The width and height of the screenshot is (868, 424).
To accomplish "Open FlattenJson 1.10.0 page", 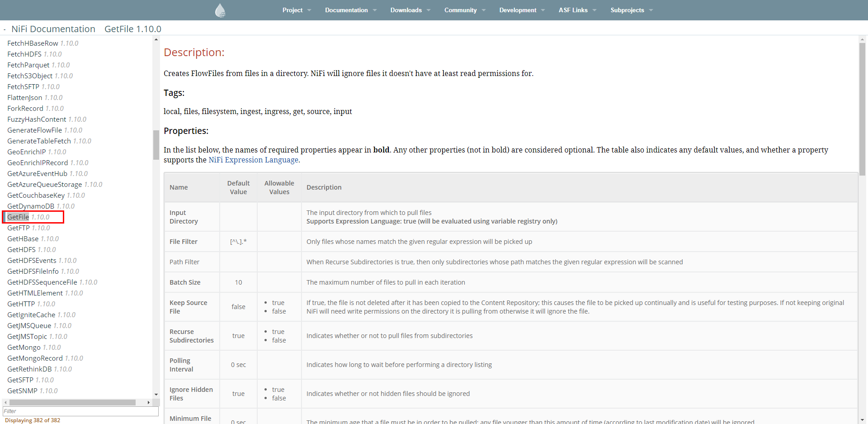I will pyautogui.click(x=35, y=98).
